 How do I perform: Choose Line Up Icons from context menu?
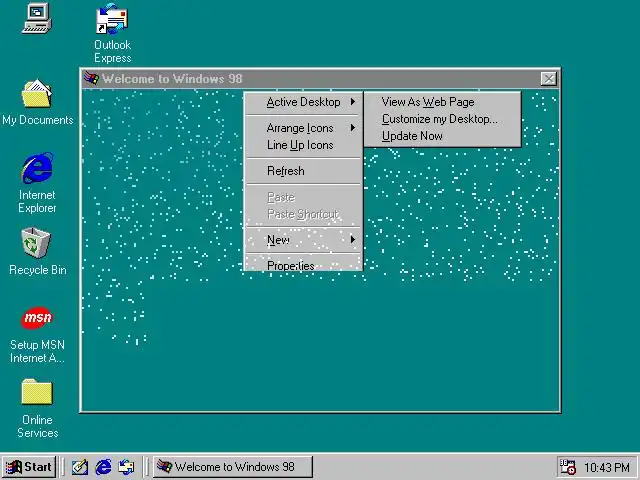point(303,145)
